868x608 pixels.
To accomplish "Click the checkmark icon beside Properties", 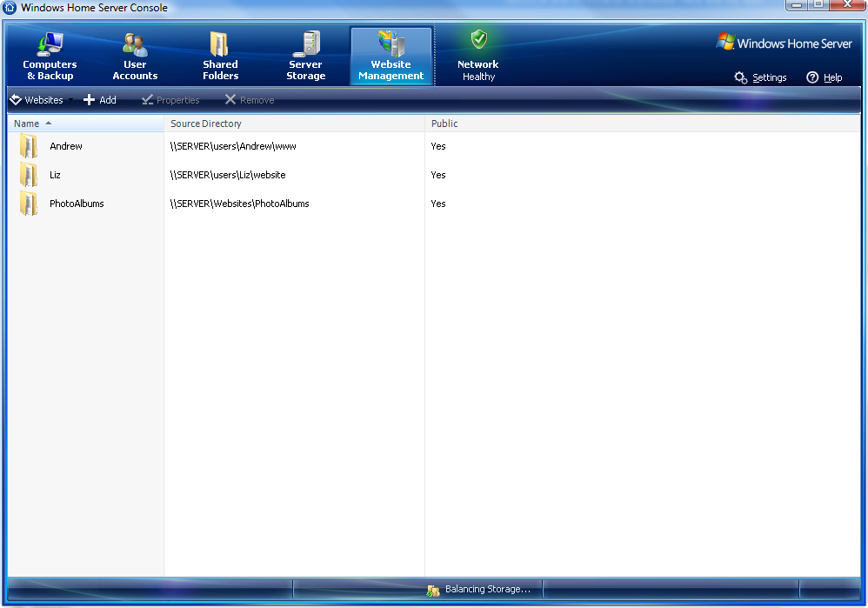I will (x=147, y=100).
